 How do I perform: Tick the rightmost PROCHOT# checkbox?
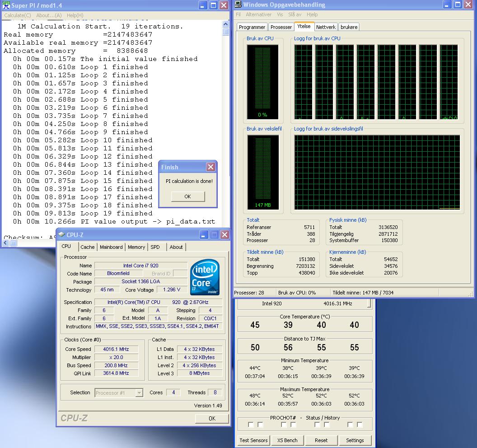coord(360,425)
